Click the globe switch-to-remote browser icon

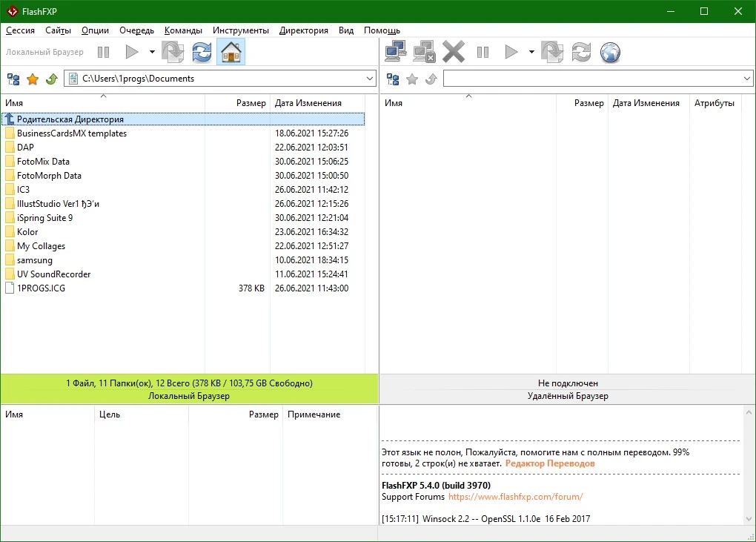610,52
